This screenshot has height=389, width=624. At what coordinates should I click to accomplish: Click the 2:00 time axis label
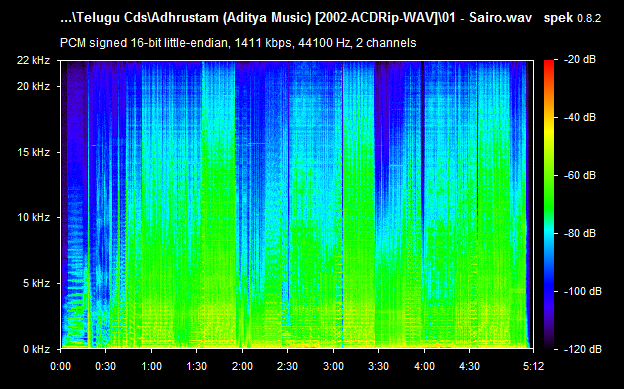tap(242, 366)
